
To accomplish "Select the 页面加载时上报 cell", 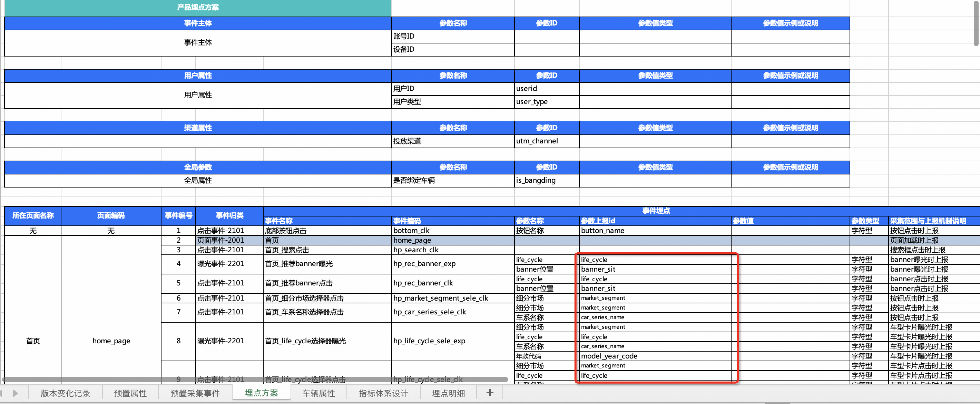I will tap(934, 241).
